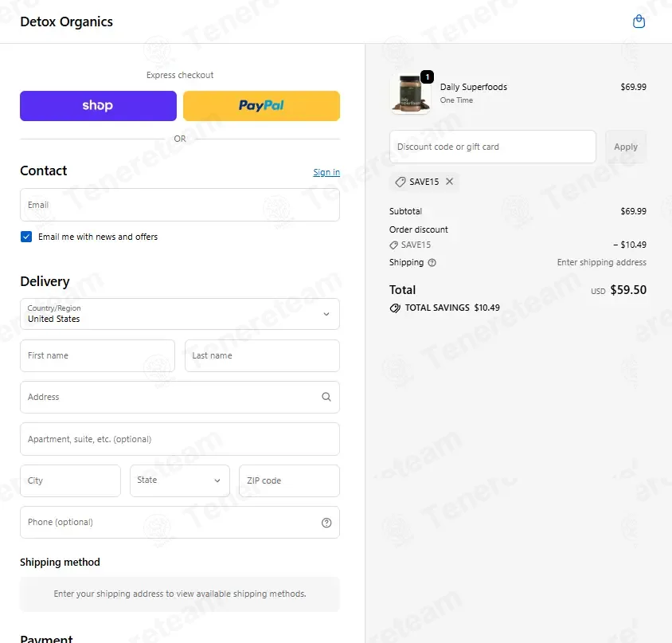
Task: Focus the ZIP code field
Action: [x=289, y=480]
